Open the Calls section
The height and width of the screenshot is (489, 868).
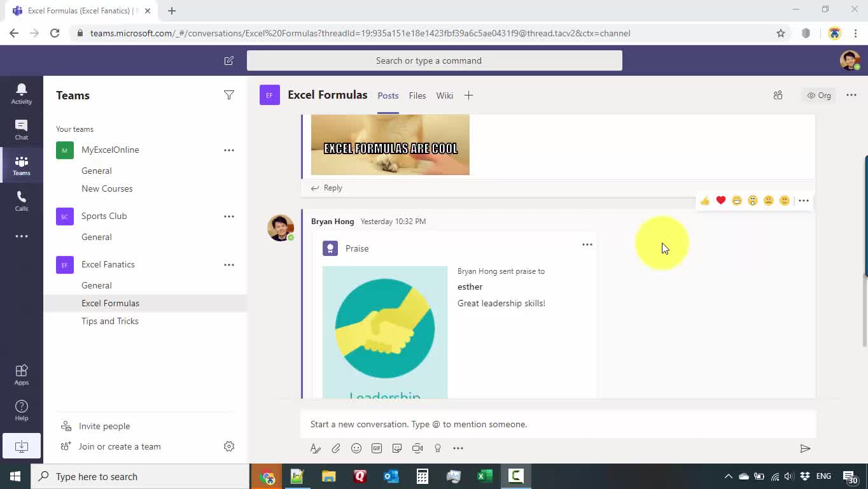click(21, 201)
